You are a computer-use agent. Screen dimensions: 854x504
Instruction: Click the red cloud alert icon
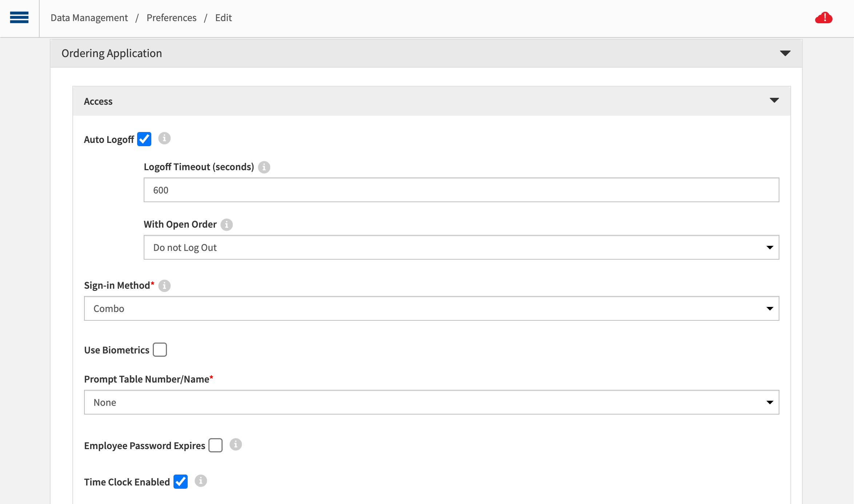823,18
